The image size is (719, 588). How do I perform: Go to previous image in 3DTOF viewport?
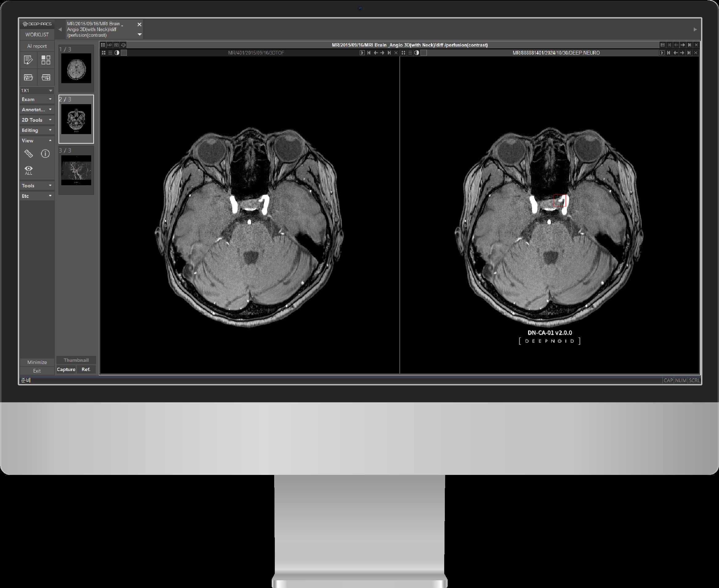coord(376,53)
